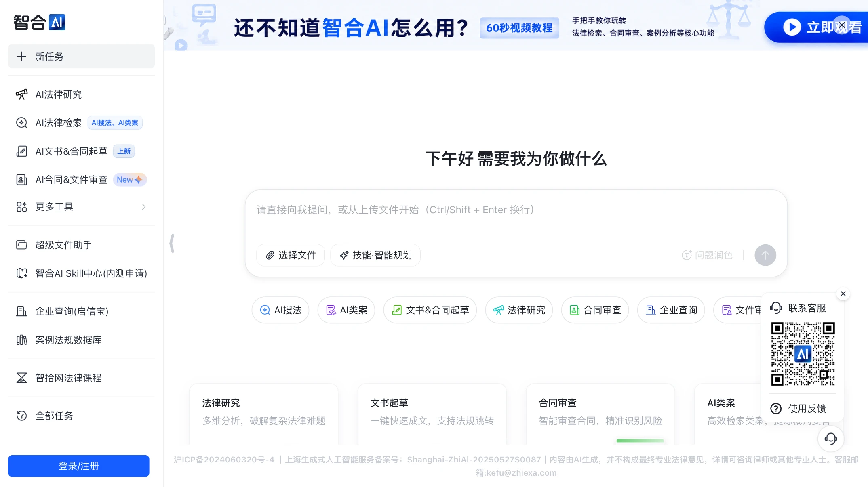Open the 合同审查 feature card

click(600, 414)
